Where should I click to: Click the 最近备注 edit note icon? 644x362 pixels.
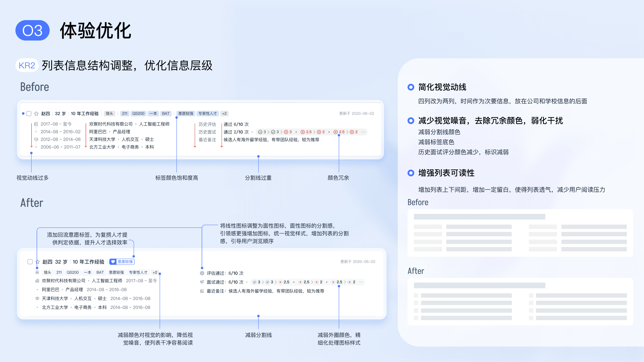tap(202, 291)
